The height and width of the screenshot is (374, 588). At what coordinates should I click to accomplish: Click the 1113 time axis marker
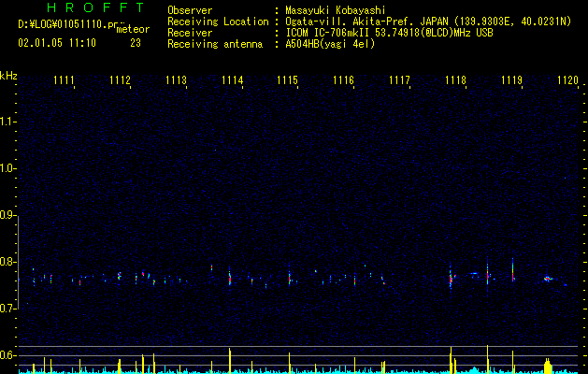pyautogui.click(x=176, y=80)
